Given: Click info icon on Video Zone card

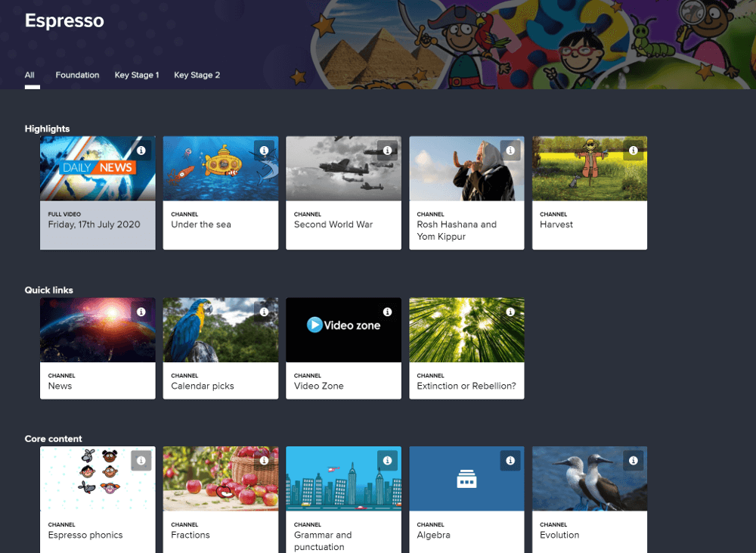Looking at the screenshot, I should (x=387, y=312).
